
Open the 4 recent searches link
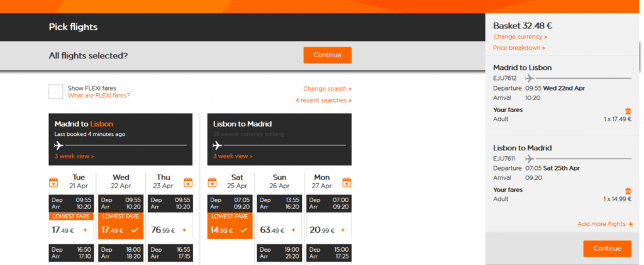pos(323,100)
